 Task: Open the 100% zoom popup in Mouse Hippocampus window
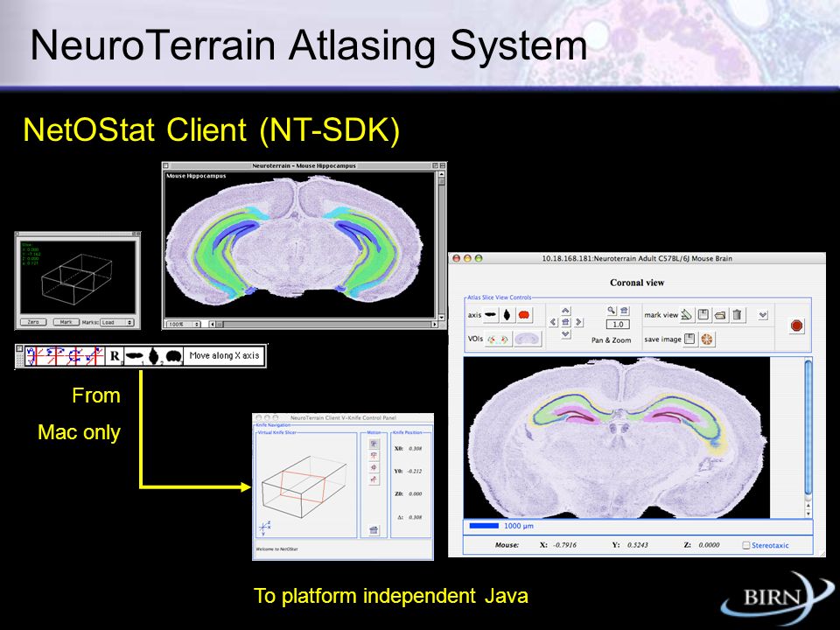click(x=184, y=324)
